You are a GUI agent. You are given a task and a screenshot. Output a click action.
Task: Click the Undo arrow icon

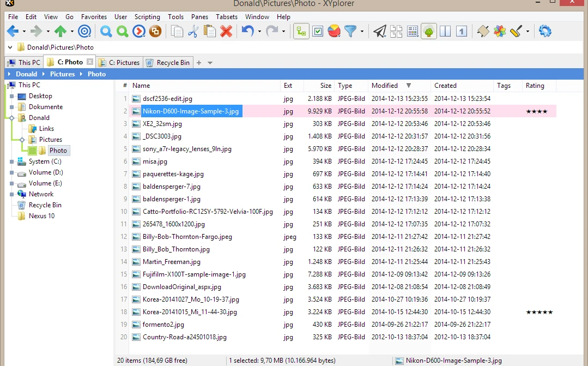click(247, 31)
